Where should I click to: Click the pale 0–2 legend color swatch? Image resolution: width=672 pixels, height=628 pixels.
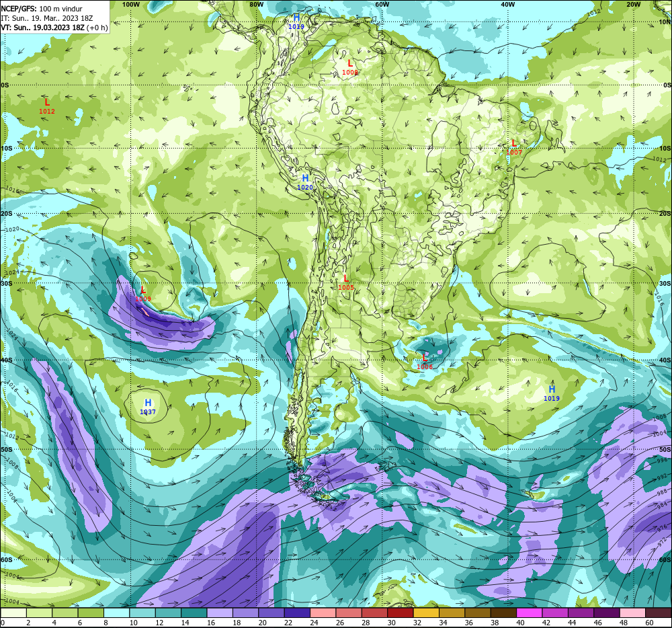pos(13,613)
